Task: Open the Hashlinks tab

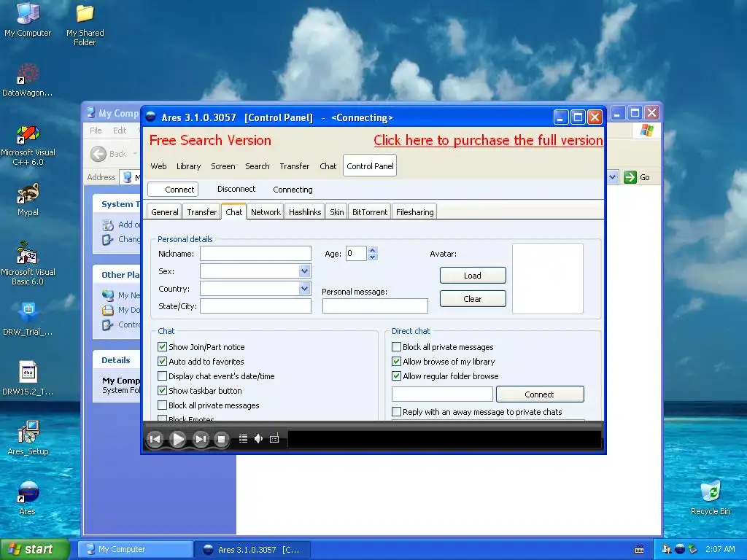Action: point(305,212)
